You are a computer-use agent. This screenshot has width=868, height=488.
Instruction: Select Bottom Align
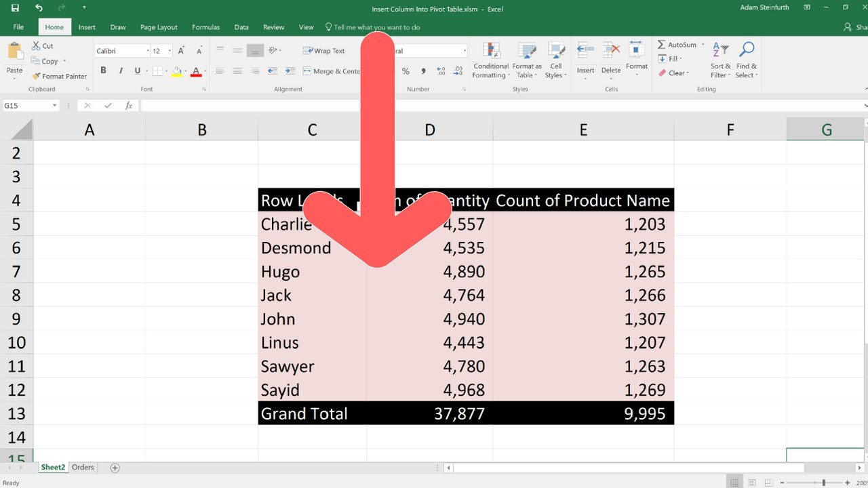[x=255, y=50]
